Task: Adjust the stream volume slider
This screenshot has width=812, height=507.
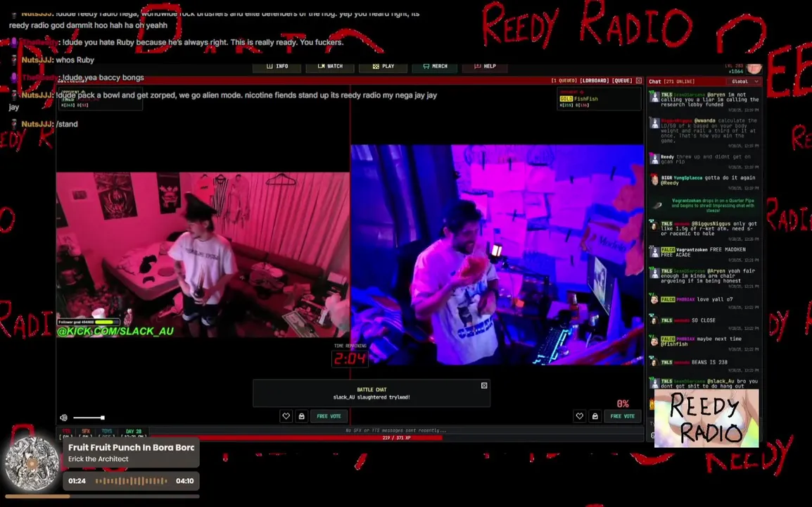Action: (89, 418)
